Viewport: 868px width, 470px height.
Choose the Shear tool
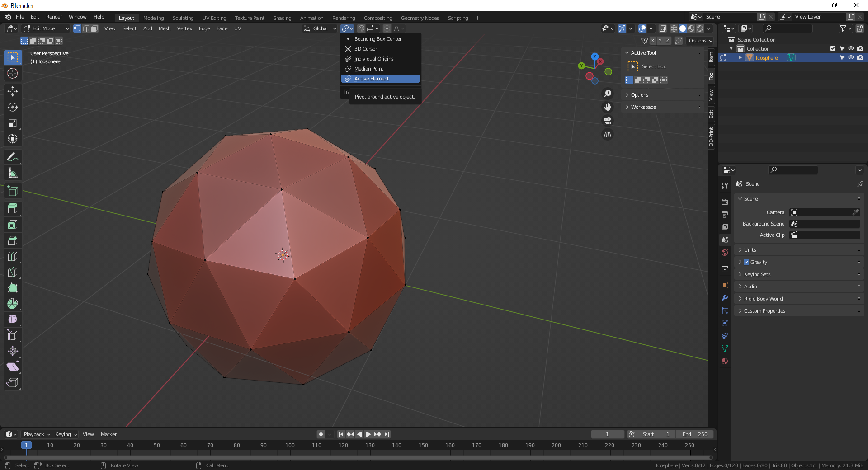(x=13, y=367)
